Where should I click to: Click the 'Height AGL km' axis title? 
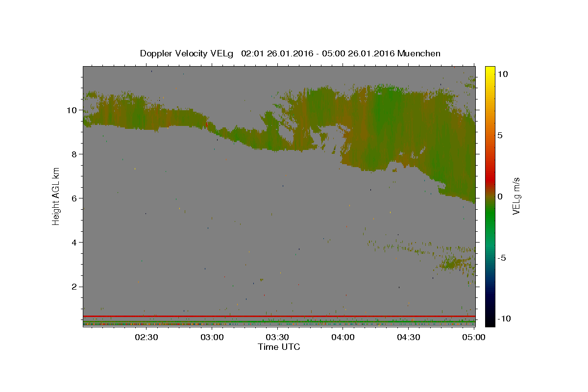pyautogui.click(x=56, y=196)
